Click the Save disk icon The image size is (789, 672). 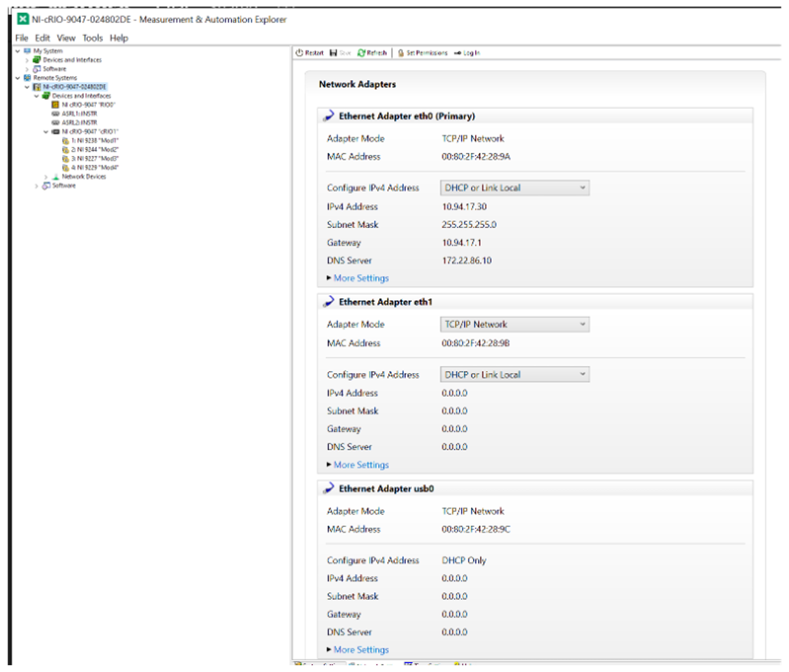(x=333, y=53)
